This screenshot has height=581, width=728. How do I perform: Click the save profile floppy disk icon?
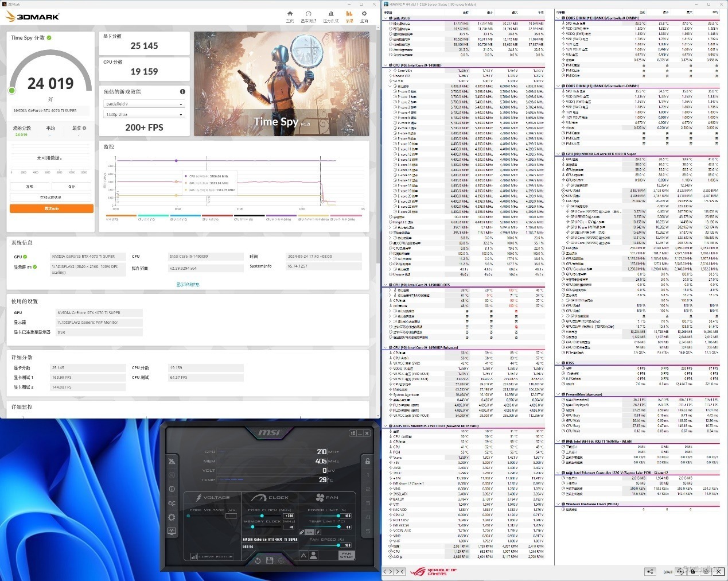(269, 560)
